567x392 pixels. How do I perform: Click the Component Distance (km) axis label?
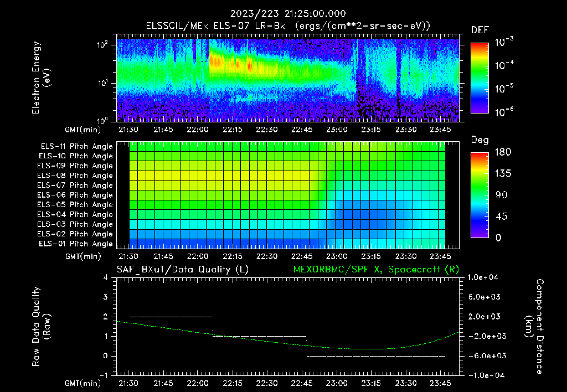click(x=534, y=327)
